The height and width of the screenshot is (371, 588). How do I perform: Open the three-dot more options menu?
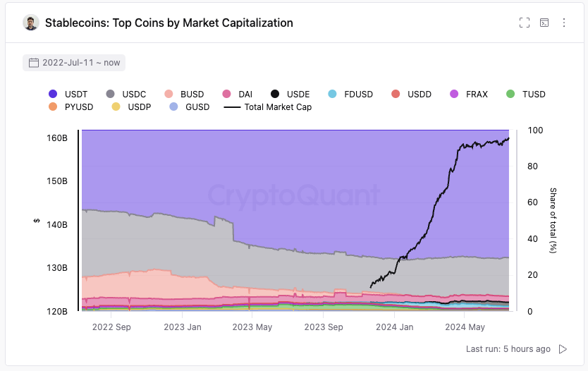coord(564,23)
